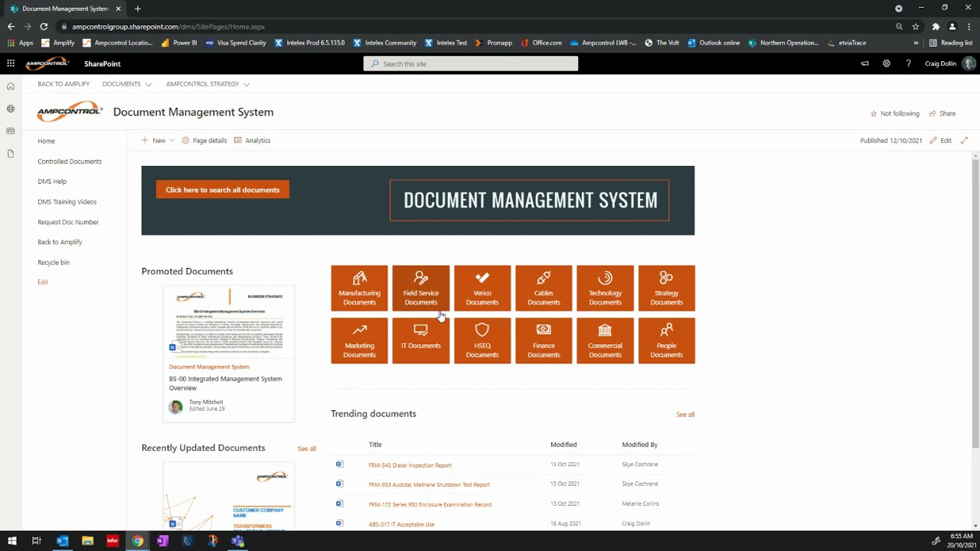
Task: Open the Strategy Documents tile
Action: (x=667, y=288)
